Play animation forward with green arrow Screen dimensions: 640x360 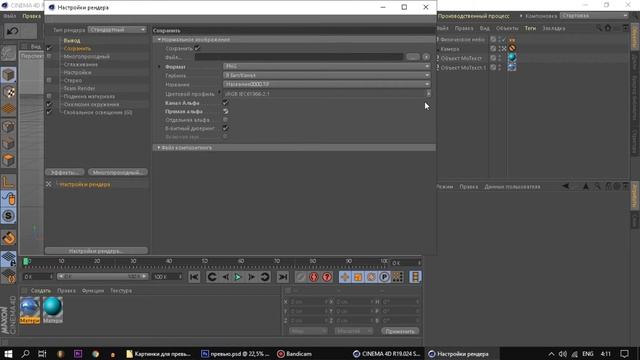click(x=238, y=277)
